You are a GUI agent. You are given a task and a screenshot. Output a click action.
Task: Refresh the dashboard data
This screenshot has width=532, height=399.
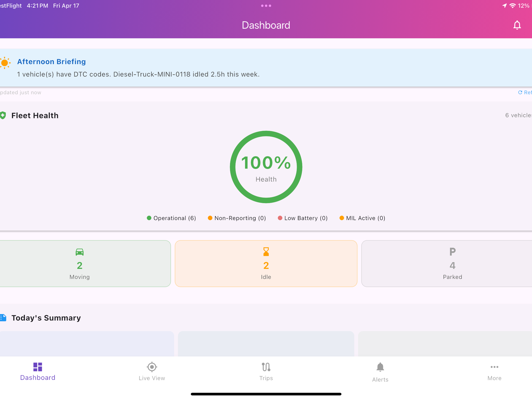pyautogui.click(x=525, y=92)
